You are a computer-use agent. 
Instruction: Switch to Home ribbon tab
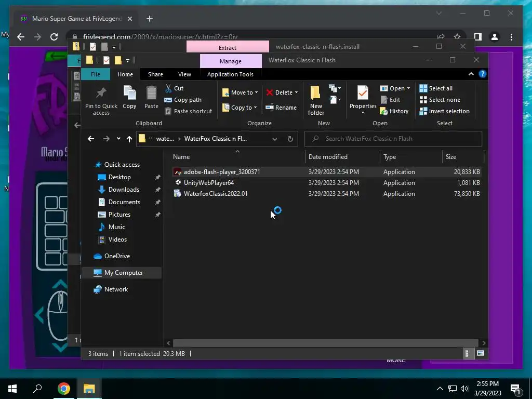pyautogui.click(x=125, y=74)
